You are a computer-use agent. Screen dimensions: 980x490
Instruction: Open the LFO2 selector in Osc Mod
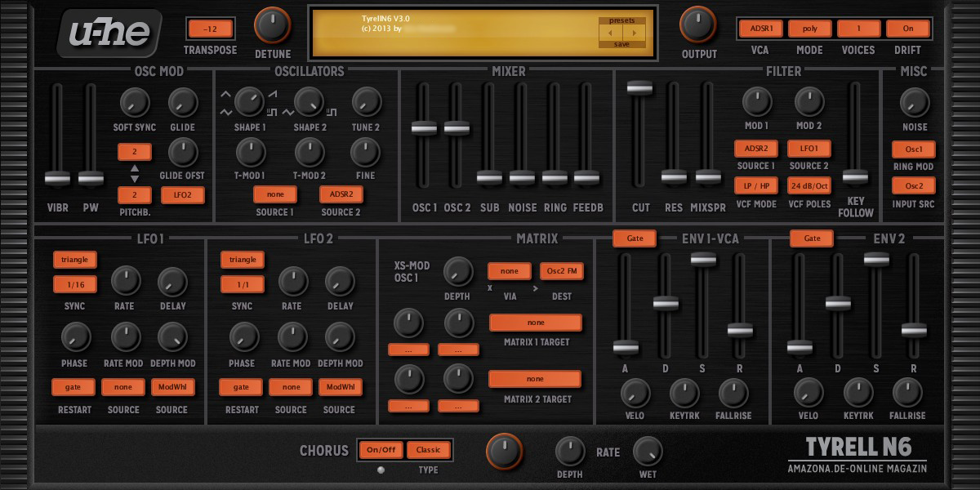pos(183,194)
